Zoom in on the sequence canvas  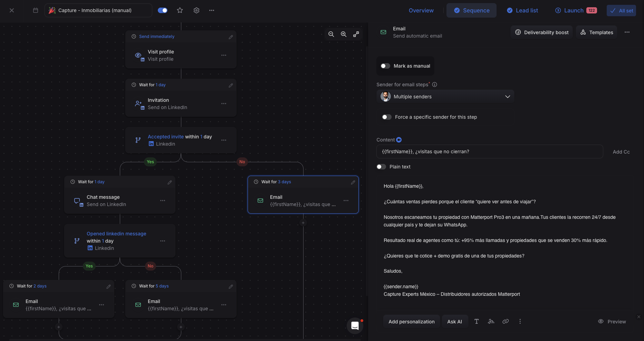[x=344, y=34]
